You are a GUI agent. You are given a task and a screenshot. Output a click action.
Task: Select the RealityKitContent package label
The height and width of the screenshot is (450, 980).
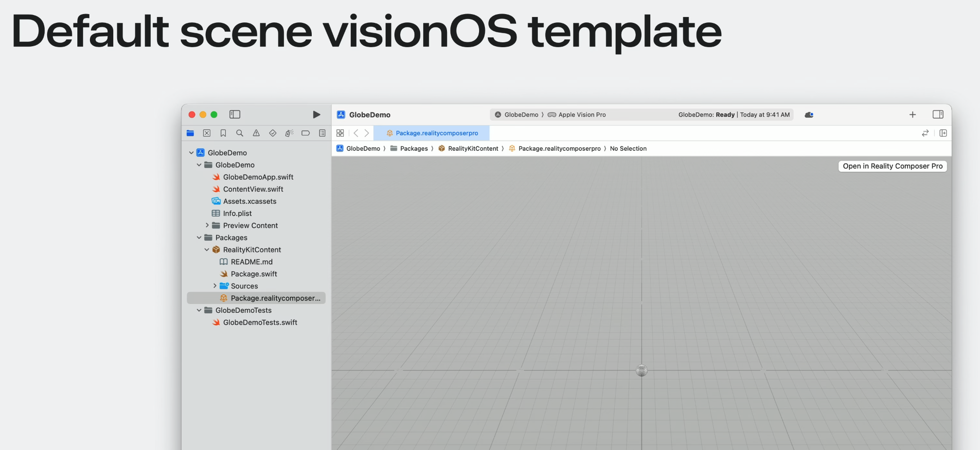pyautogui.click(x=252, y=250)
